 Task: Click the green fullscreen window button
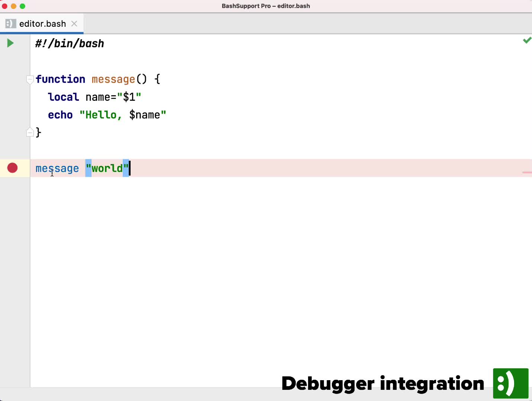coord(23,6)
